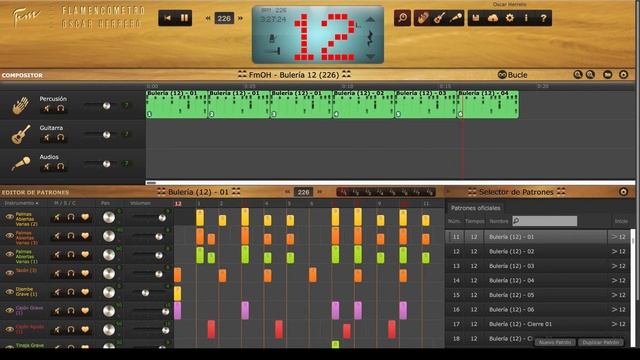The image size is (640, 360).
Task: Select the percussion hand icon in top toolbar
Action: [422, 18]
